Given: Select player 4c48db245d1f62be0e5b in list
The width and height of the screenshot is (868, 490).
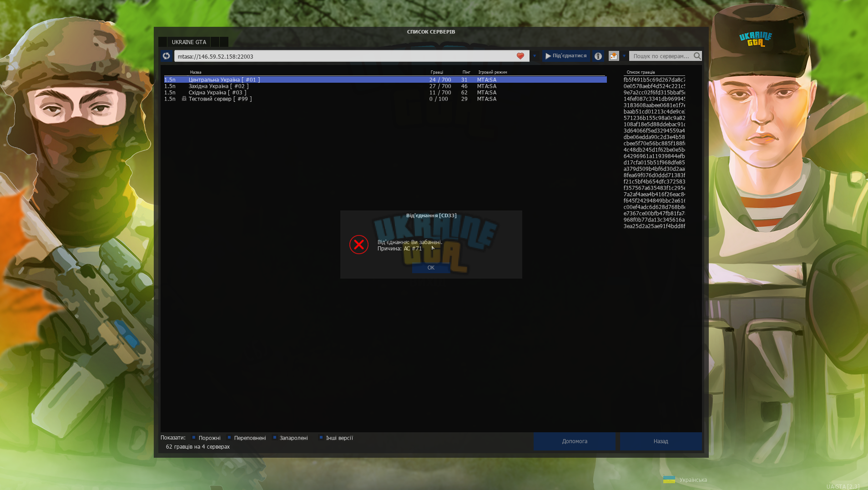Looking at the screenshot, I should coord(654,150).
